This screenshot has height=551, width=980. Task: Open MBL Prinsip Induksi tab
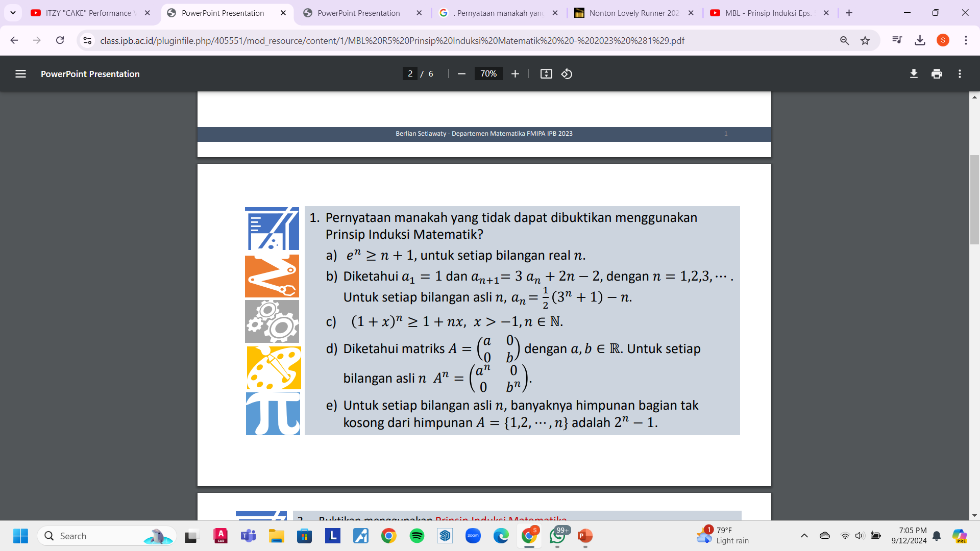(771, 13)
